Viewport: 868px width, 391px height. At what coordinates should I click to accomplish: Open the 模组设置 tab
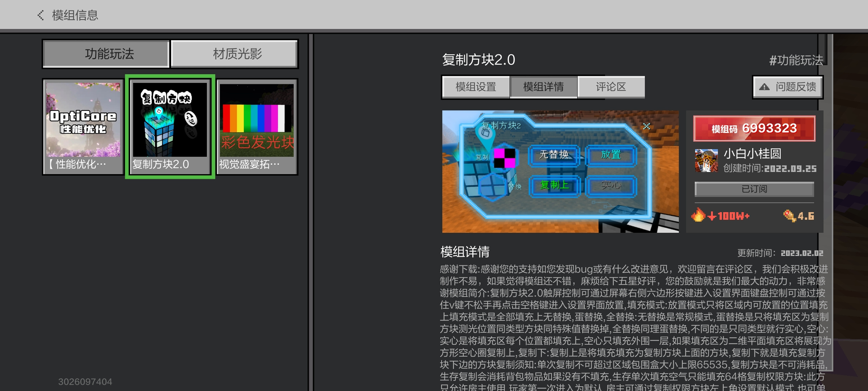[x=476, y=87]
